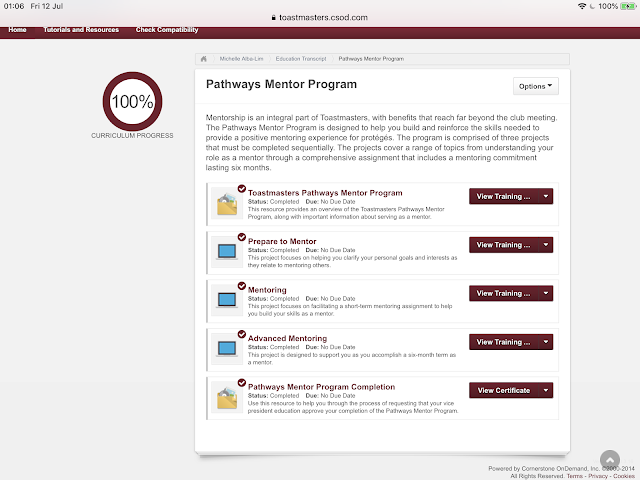Tap the 01:06 clock in the status bar
This screenshot has height=480, width=640.
(x=14, y=6)
